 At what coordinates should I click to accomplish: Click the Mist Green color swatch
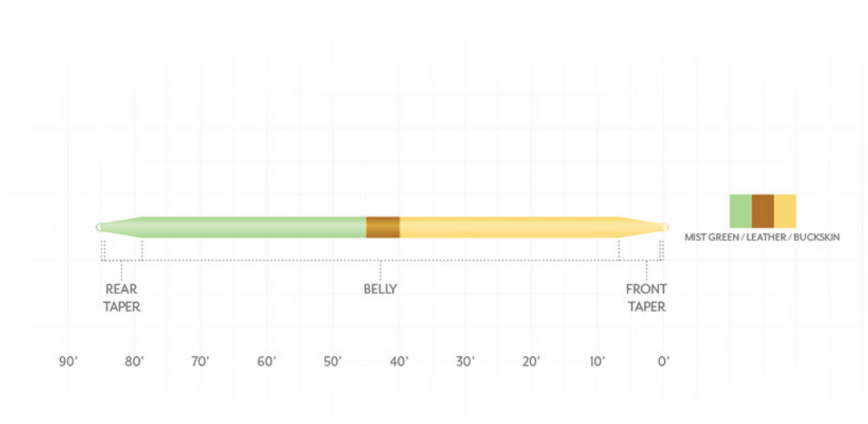point(740,211)
